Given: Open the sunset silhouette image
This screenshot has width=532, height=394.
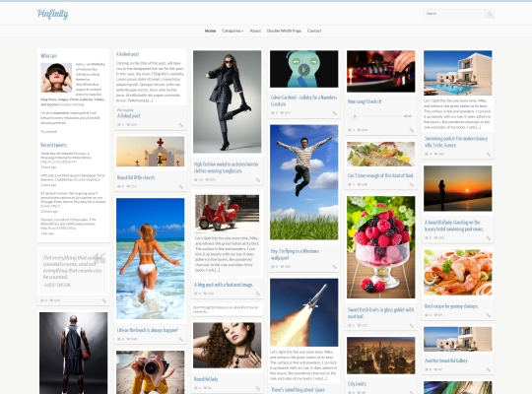Looking at the screenshot, I should pos(458,188).
